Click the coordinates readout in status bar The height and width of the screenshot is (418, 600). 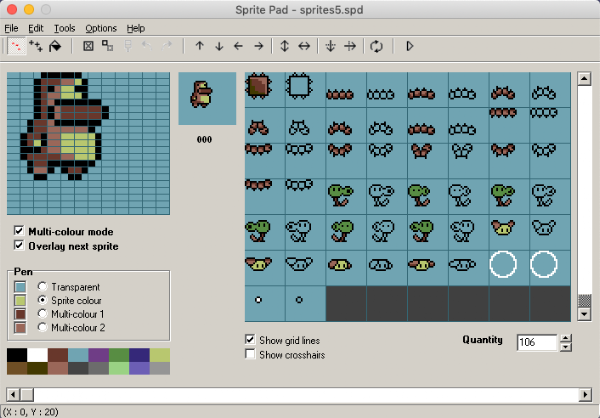(31, 412)
